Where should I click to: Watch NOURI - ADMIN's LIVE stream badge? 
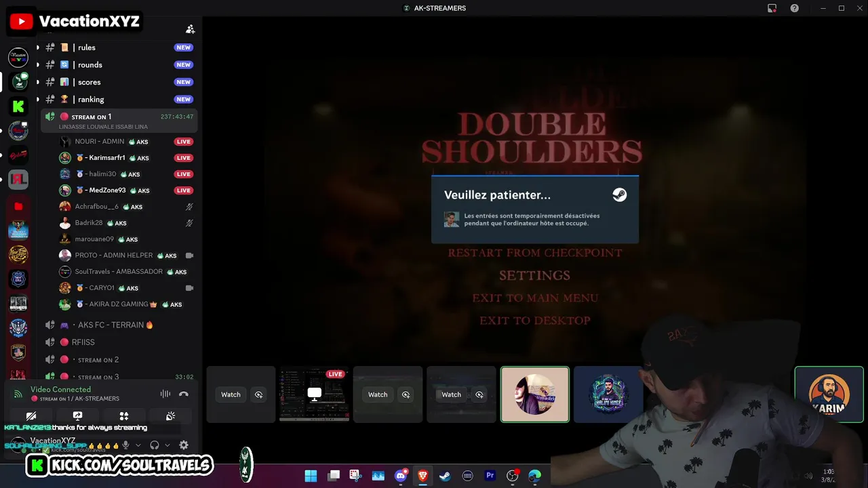click(183, 142)
